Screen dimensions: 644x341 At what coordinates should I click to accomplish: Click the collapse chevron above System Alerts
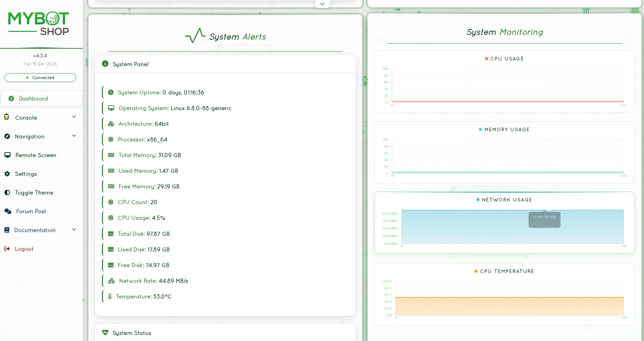(x=322, y=4)
